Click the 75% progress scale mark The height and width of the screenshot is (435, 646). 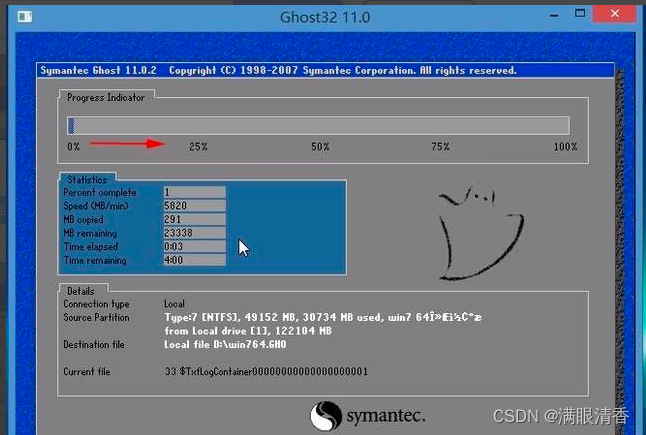pyautogui.click(x=440, y=147)
